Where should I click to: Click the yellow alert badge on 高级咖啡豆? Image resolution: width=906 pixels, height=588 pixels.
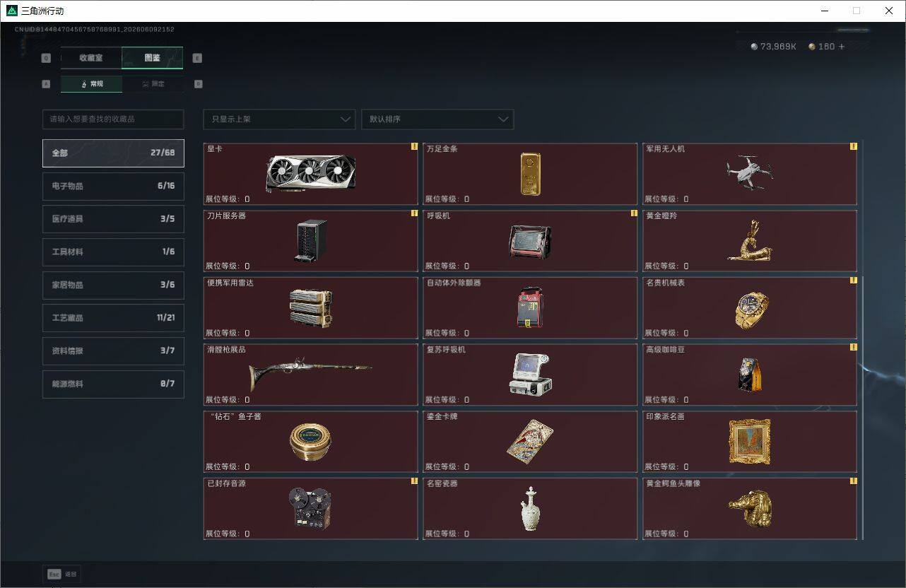[x=853, y=348]
